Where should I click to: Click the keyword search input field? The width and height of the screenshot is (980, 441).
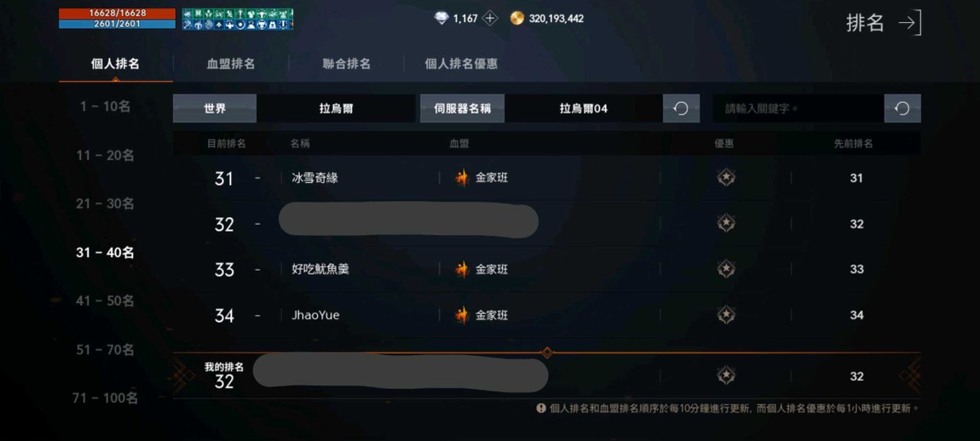click(798, 109)
